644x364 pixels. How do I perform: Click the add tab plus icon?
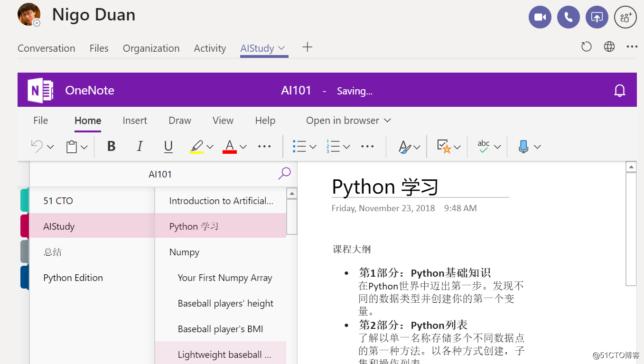[308, 47]
